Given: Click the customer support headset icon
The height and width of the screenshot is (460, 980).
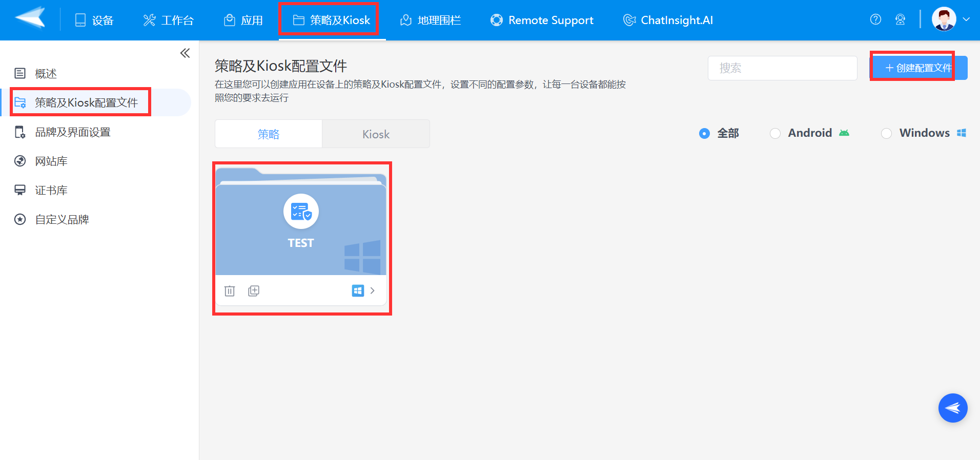Looking at the screenshot, I should click(x=900, y=19).
